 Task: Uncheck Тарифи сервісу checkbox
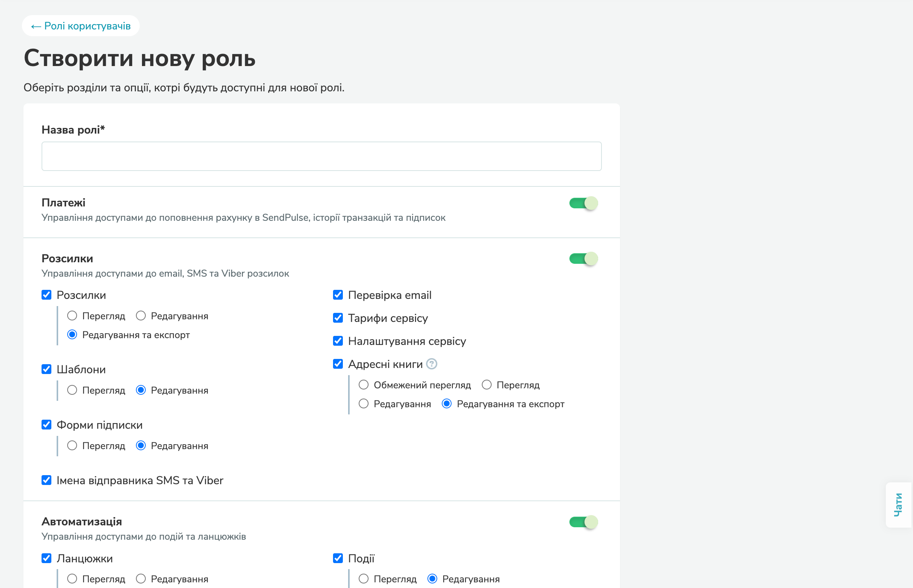tap(338, 318)
